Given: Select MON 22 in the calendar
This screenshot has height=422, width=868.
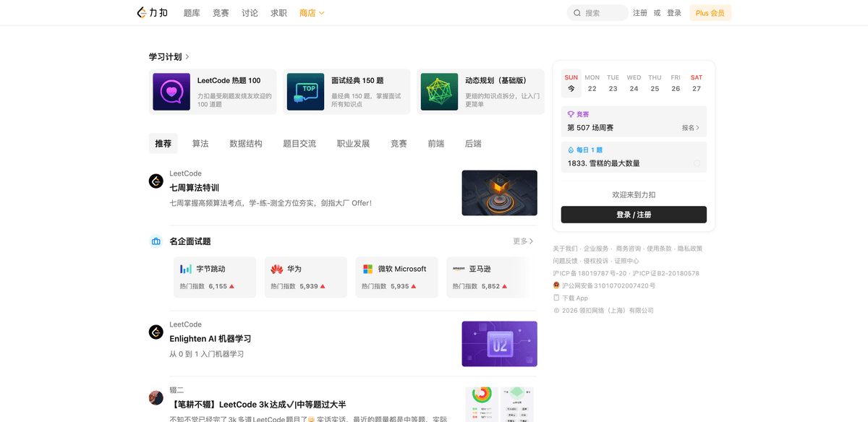Looking at the screenshot, I should 592,83.
